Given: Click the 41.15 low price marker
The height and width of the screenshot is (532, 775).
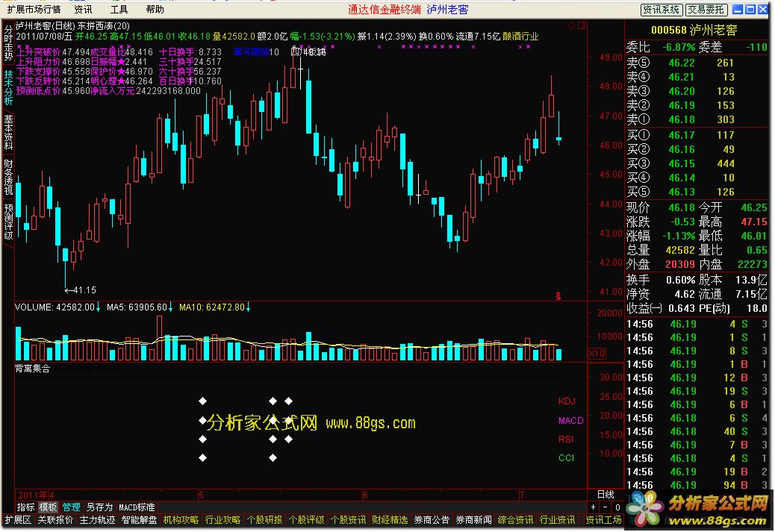Looking at the screenshot, I should [81, 290].
